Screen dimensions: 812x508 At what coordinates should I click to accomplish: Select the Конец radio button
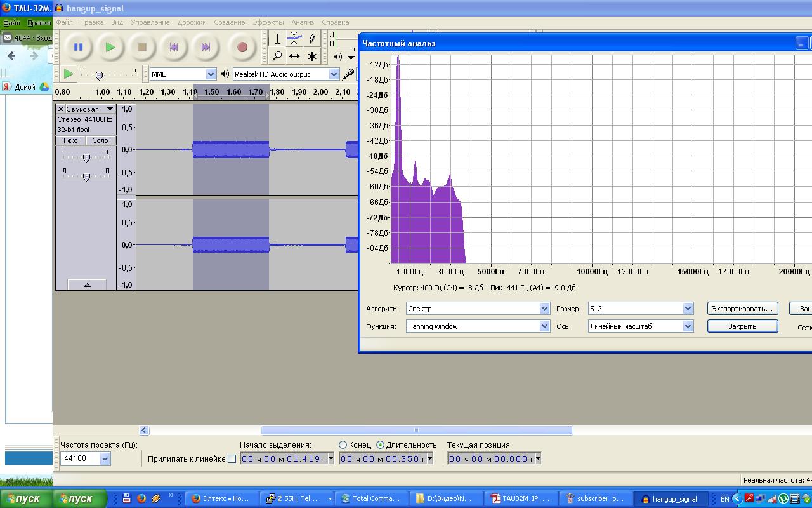pyautogui.click(x=343, y=445)
